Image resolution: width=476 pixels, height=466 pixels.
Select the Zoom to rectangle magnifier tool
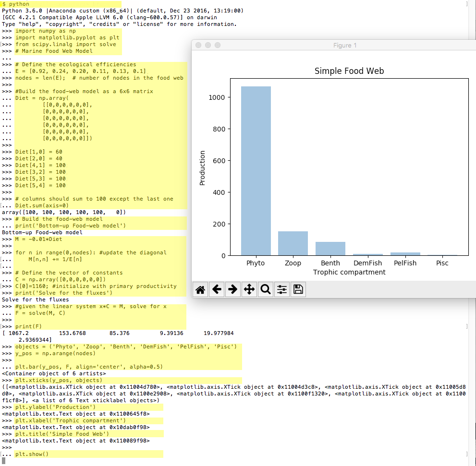(x=265, y=289)
